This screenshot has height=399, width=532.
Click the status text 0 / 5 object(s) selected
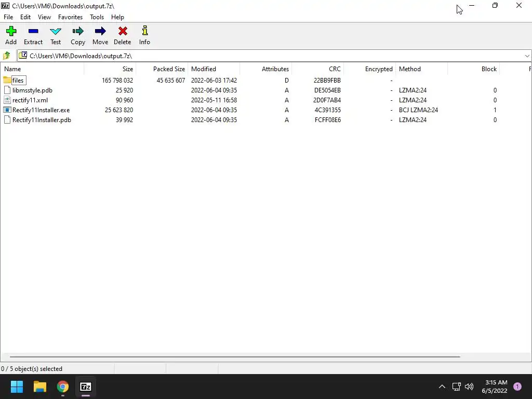32,369
